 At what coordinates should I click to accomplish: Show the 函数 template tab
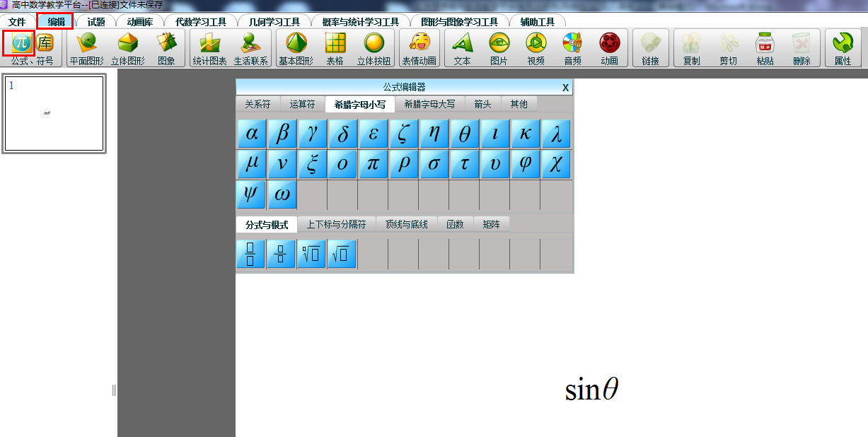tap(455, 224)
